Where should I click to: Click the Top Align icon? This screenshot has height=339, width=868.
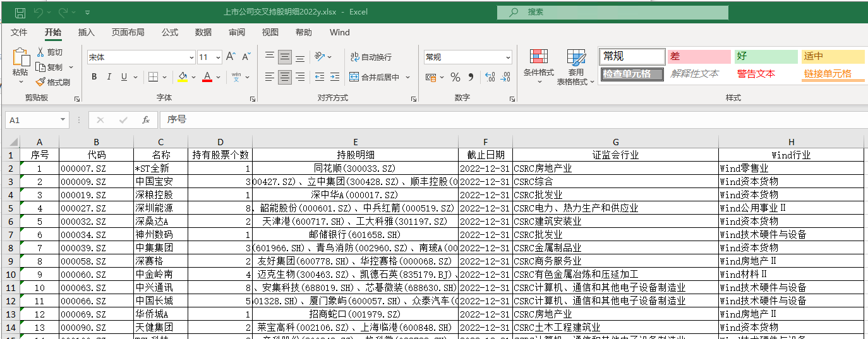(x=270, y=57)
